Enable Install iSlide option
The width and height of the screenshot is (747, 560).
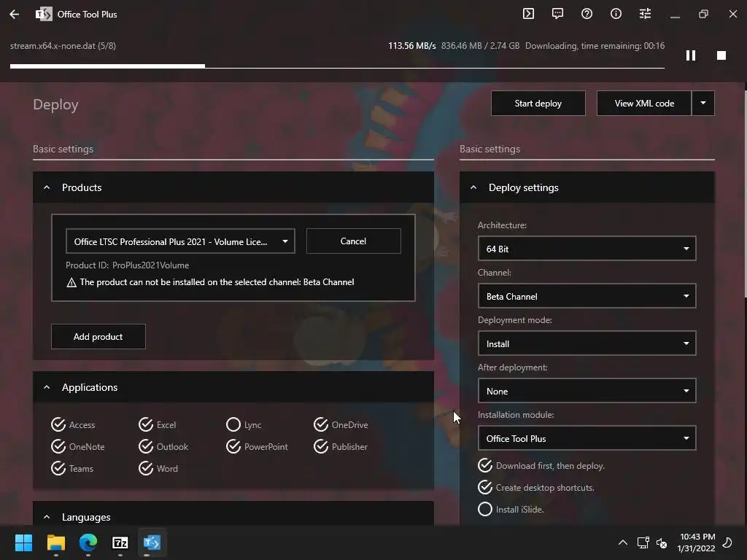(x=485, y=510)
